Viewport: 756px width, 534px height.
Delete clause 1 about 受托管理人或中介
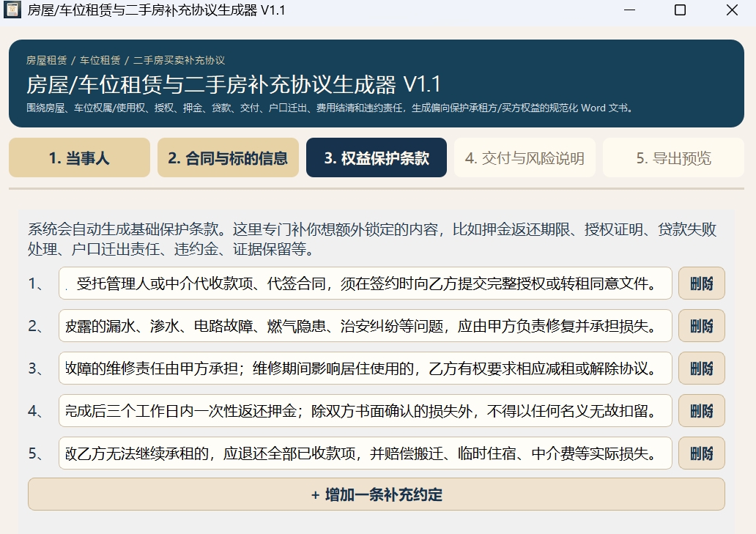pos(702,283)
